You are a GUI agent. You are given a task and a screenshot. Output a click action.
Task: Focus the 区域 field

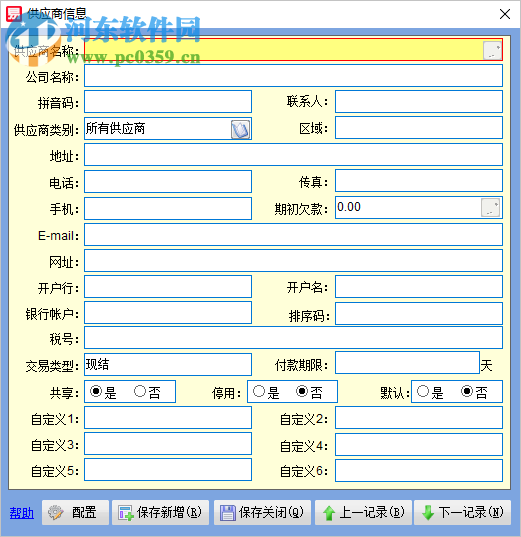[x=419, y=128]
